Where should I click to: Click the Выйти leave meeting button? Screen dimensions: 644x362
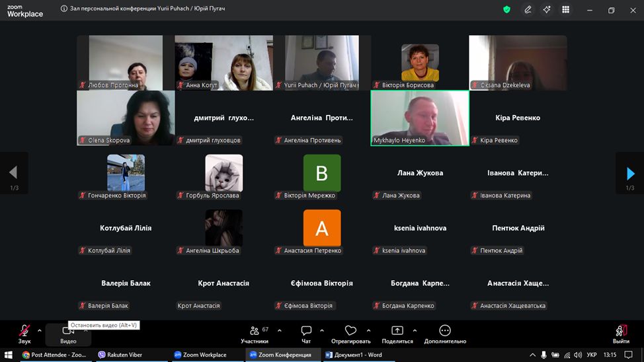pyautogui.click(x=621, y=333)
